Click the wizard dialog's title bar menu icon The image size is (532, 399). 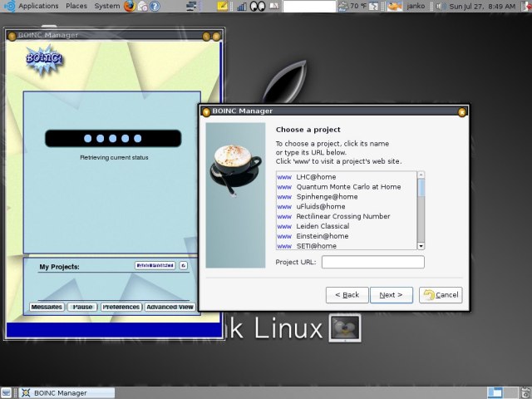coord(206,111)
